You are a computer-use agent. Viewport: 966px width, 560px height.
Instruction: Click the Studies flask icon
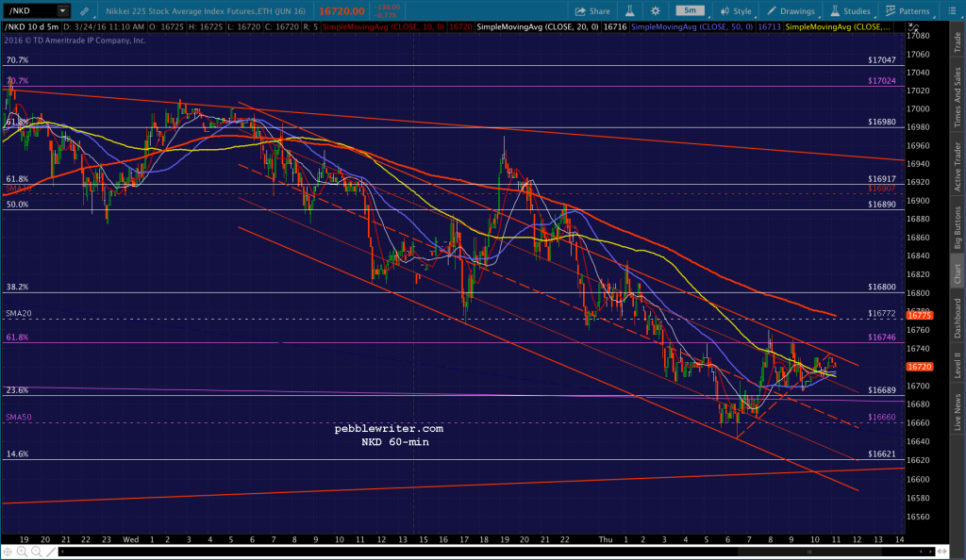pos(835,11)
